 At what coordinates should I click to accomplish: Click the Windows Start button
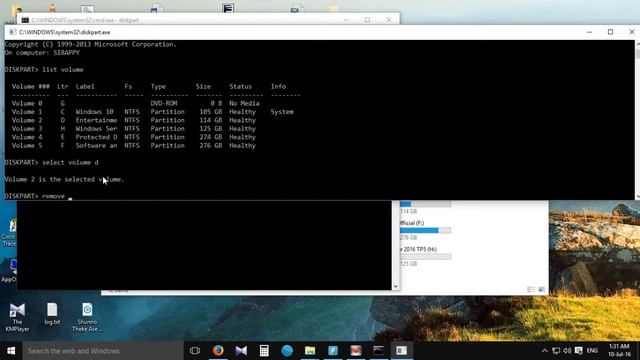(11, 351)
